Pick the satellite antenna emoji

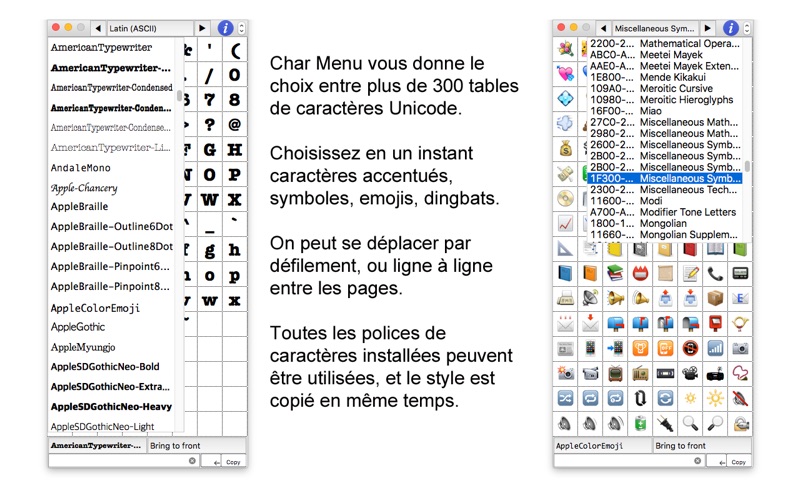pos(590,298)
